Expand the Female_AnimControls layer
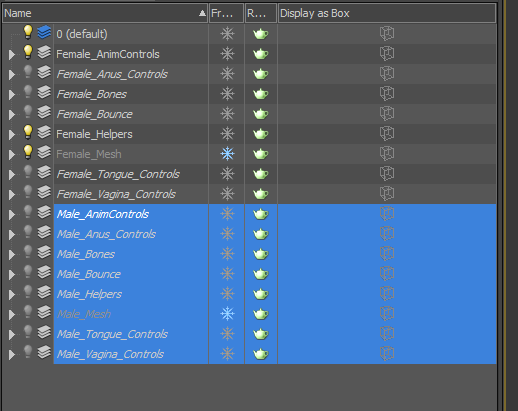Screen dimensions: 518x411 12,55
